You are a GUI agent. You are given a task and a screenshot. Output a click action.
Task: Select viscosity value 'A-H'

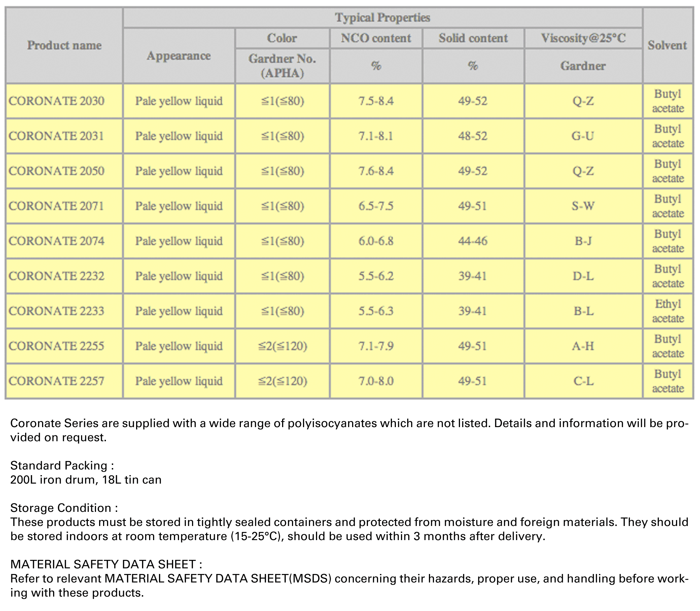coord(583,346)
